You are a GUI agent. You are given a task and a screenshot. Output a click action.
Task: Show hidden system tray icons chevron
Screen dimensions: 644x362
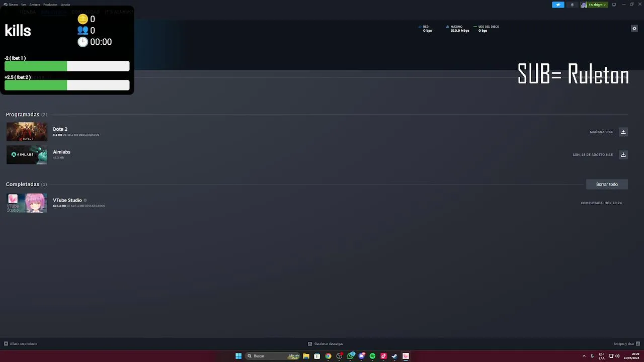tap(584, 356)
